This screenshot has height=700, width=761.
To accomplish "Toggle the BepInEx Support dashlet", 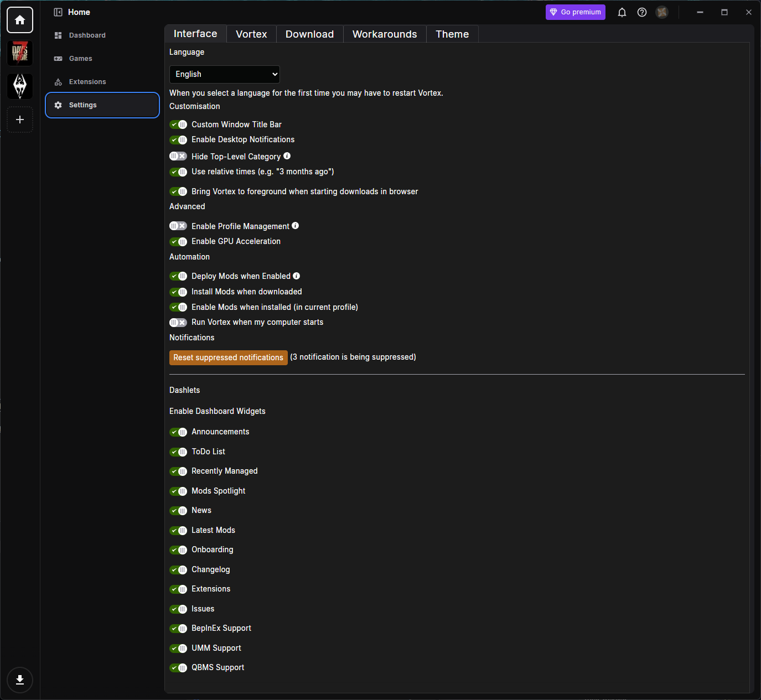I will pos(178,628).
